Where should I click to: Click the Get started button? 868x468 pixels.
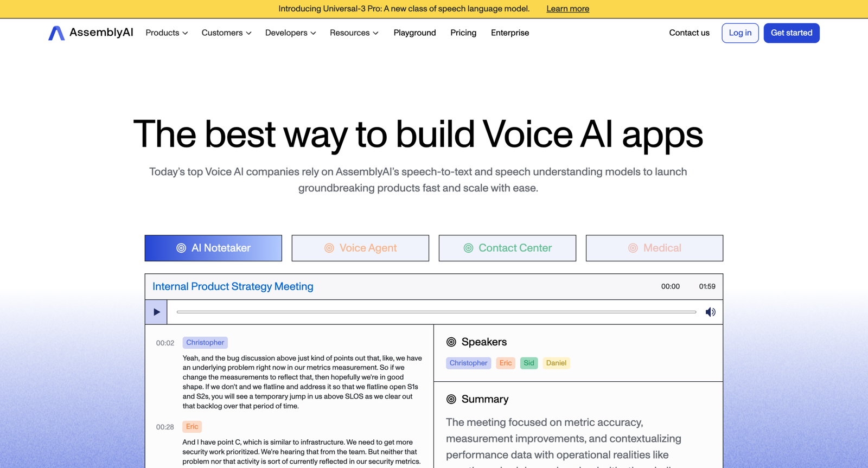click(x=791, y=33)
